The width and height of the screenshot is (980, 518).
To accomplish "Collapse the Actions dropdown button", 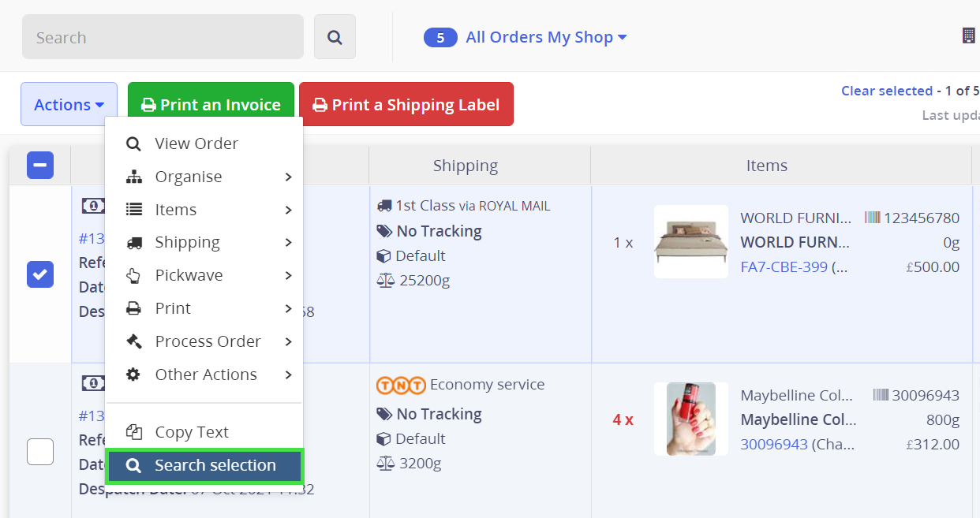I will click(x=69, y=105).
